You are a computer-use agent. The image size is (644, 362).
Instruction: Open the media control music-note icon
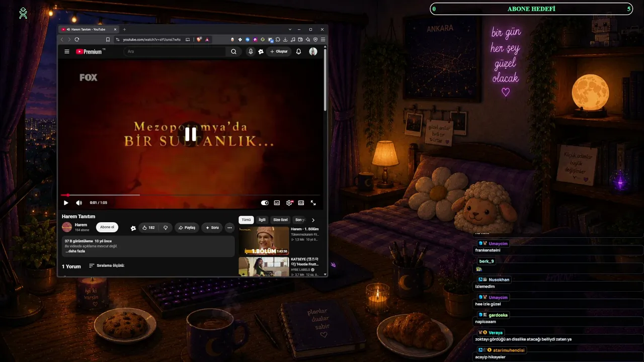pyautogui.click(x=293, y=39)
